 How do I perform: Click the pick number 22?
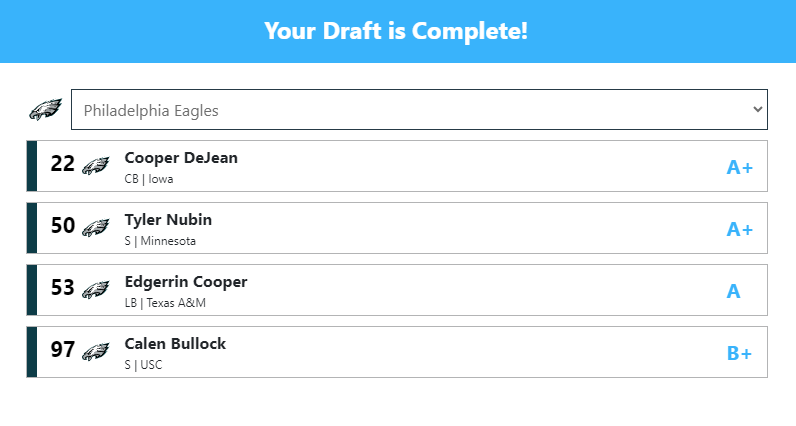tap(63, 164)
